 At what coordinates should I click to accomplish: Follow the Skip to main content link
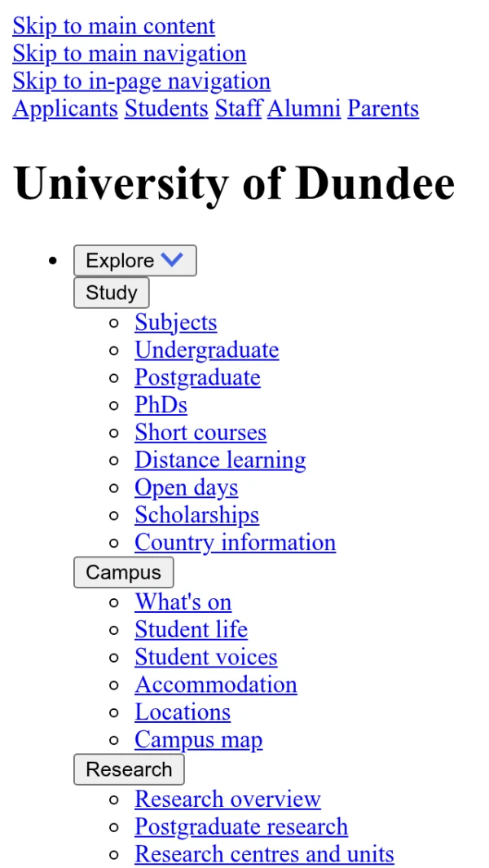(x=113, y=26)
